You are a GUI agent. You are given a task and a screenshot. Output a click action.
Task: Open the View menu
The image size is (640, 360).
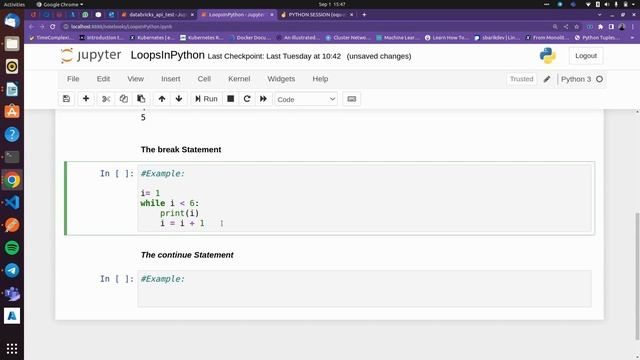136,79
